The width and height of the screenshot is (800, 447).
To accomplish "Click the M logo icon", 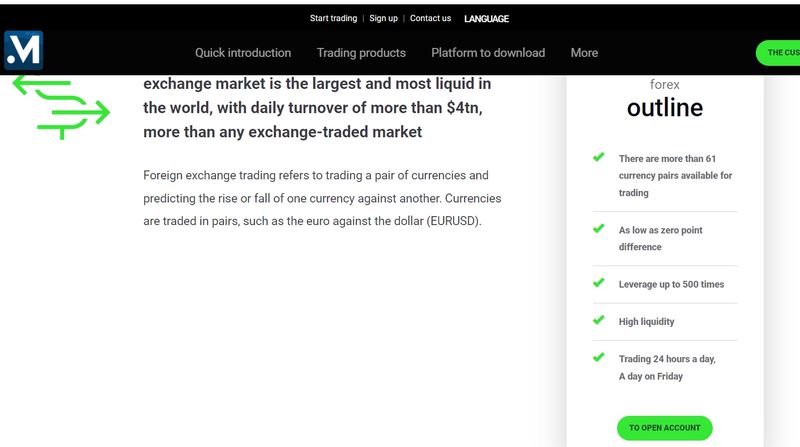I will (23, 50).
